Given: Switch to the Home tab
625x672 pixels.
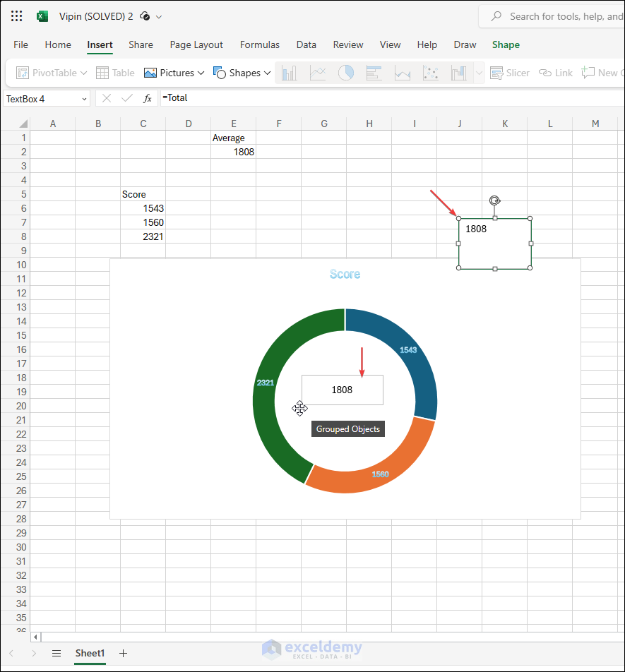Looking at the screenshot, I should click(58, 44).
